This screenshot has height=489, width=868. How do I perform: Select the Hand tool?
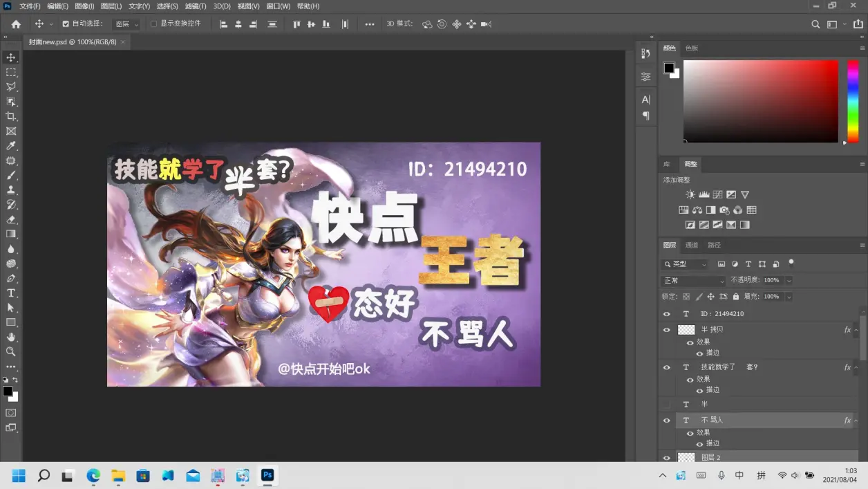(11, 338)
